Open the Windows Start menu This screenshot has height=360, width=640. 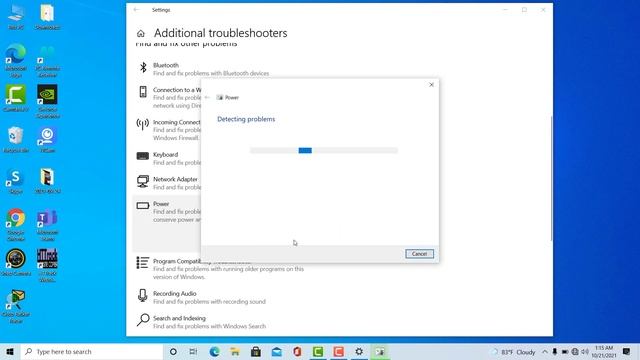click(10, 351)
